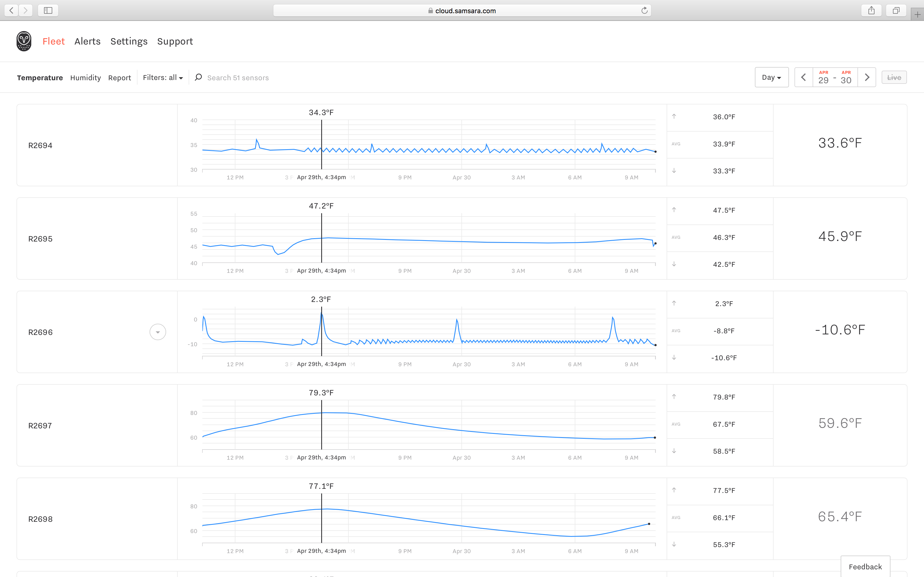The width and height of the screenshot is (924, 577).
Task: Click the next date range arrow
Action: click(x=867, y=77)
